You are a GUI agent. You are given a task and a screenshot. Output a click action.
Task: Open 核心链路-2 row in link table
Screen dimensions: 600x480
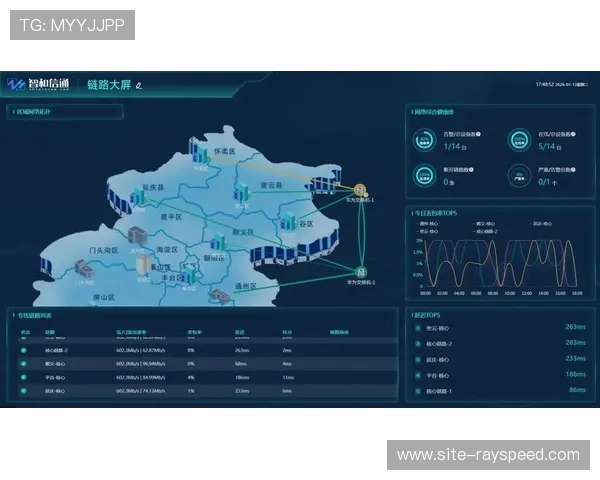(x=207, y=350)
